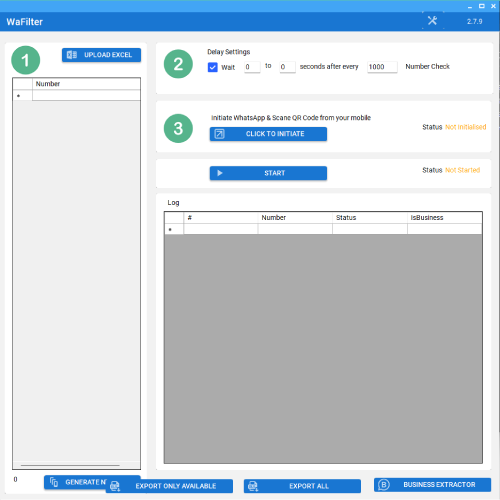Select the Number column header in the Log table
The image size is (500, 500).
click(295, 218)
